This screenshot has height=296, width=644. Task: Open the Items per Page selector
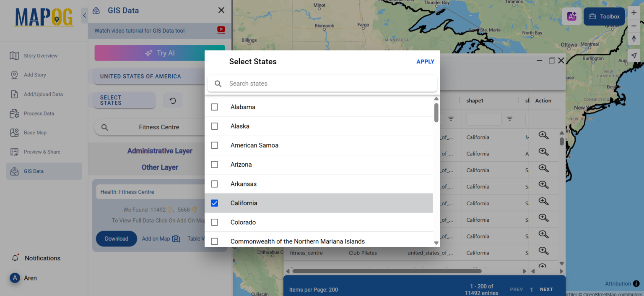[314, 289]
